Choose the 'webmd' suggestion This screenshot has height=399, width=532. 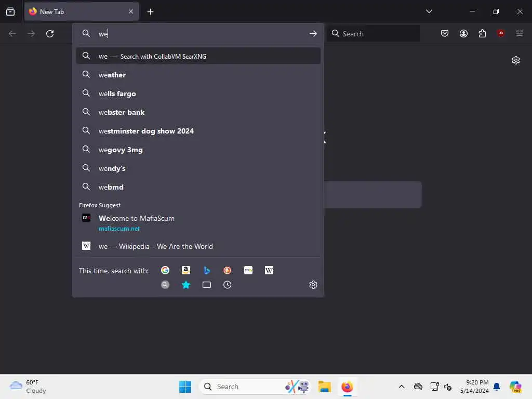coord(198,187)
